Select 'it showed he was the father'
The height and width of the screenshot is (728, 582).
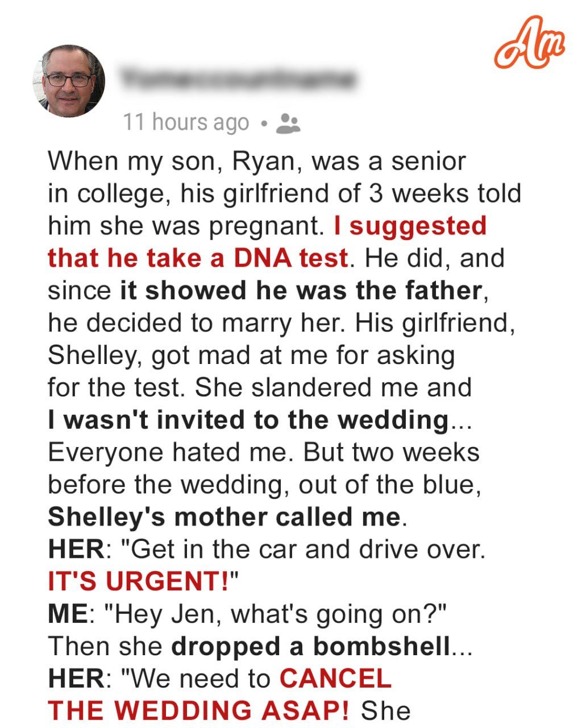click(x=301, y=291)
